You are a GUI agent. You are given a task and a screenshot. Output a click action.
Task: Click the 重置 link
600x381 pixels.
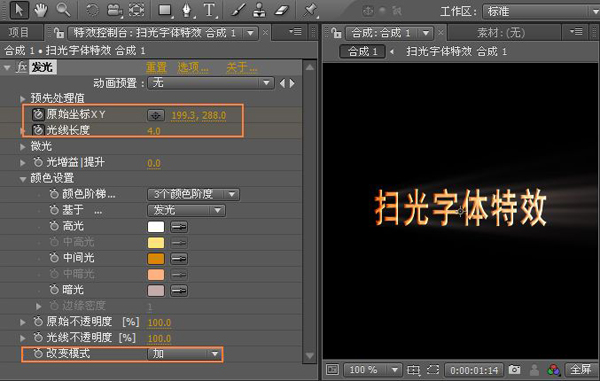(x=157, y=68)
